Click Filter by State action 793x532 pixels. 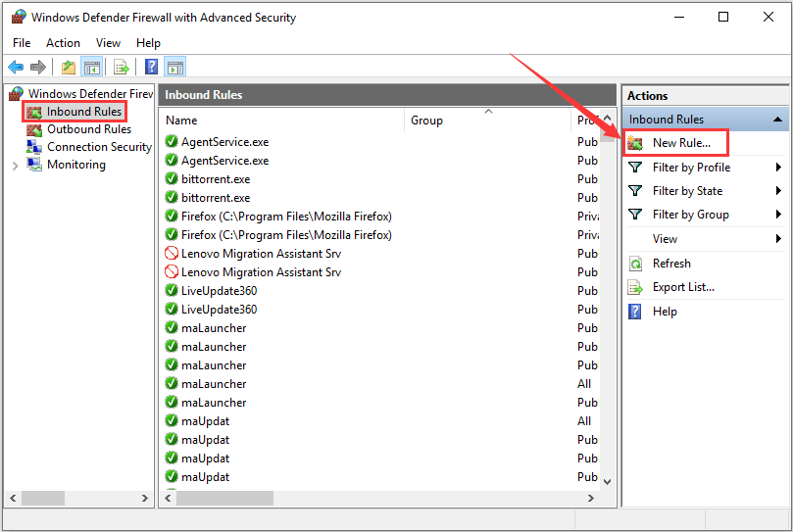pos(687,191)
